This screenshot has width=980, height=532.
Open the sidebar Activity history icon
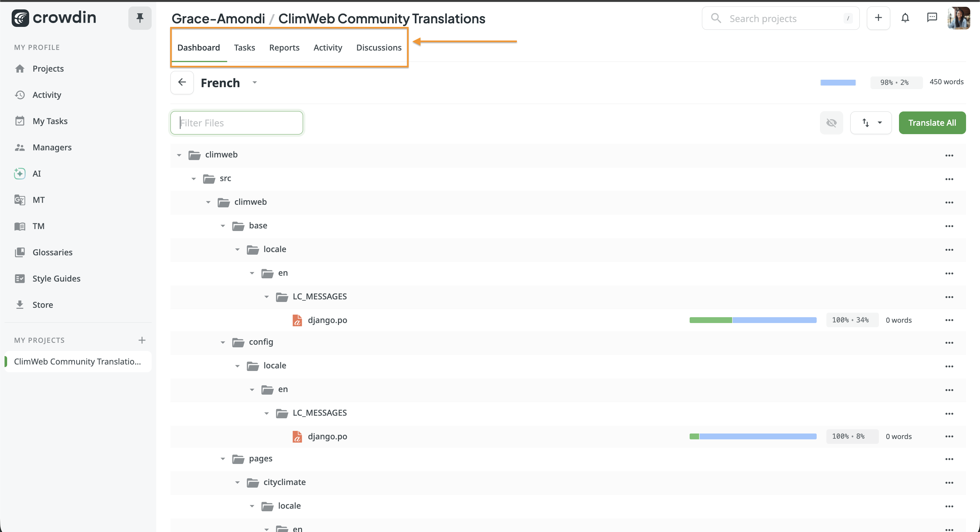tap(20, 95)
